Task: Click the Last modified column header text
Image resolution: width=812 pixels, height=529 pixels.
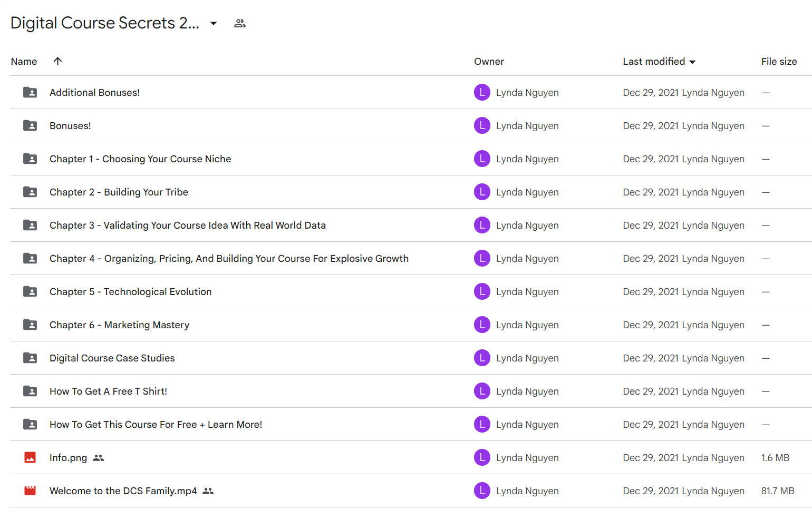Action: click(x=654, y=62)
